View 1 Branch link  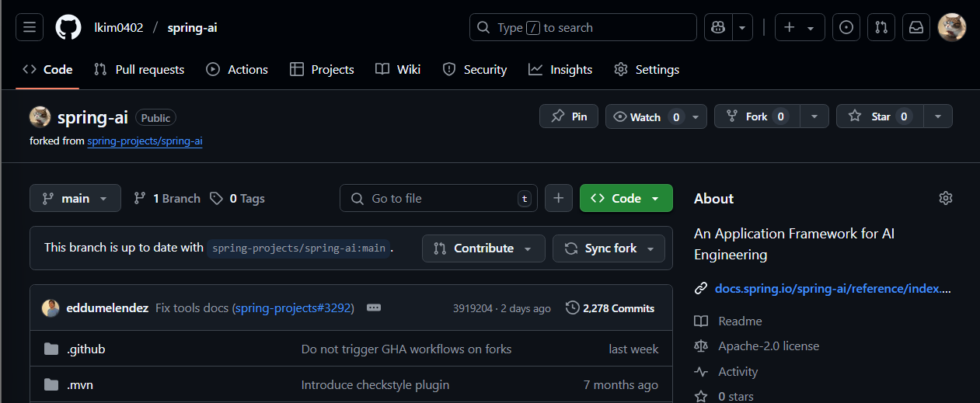click(x=167, y=198)
